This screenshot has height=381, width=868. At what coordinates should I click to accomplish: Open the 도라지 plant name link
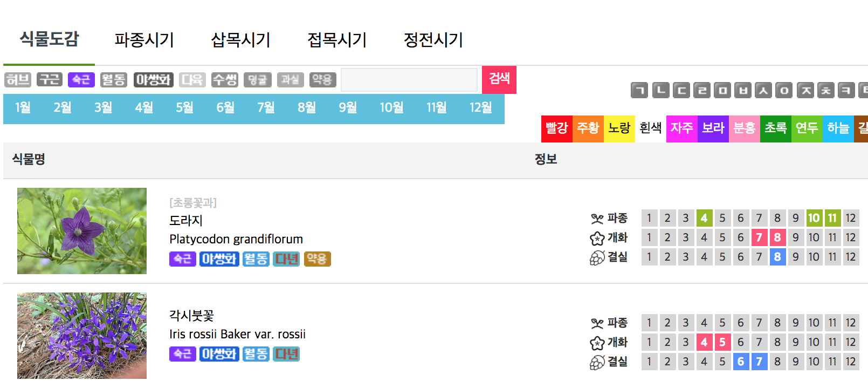186,220
